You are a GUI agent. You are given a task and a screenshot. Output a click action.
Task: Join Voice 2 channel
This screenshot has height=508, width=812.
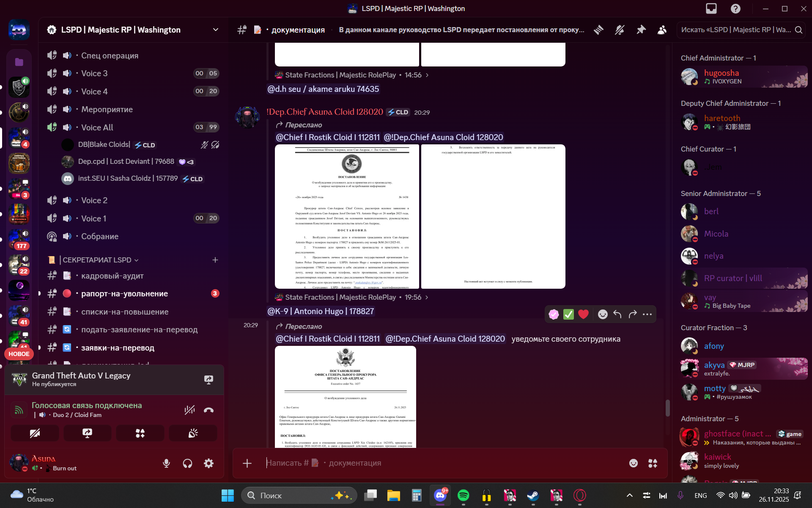94,200
